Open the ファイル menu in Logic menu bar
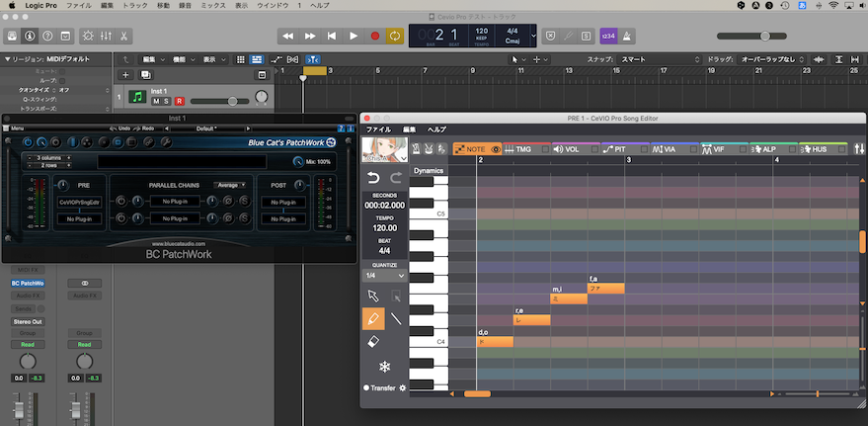868x426 pixels. 79,6
